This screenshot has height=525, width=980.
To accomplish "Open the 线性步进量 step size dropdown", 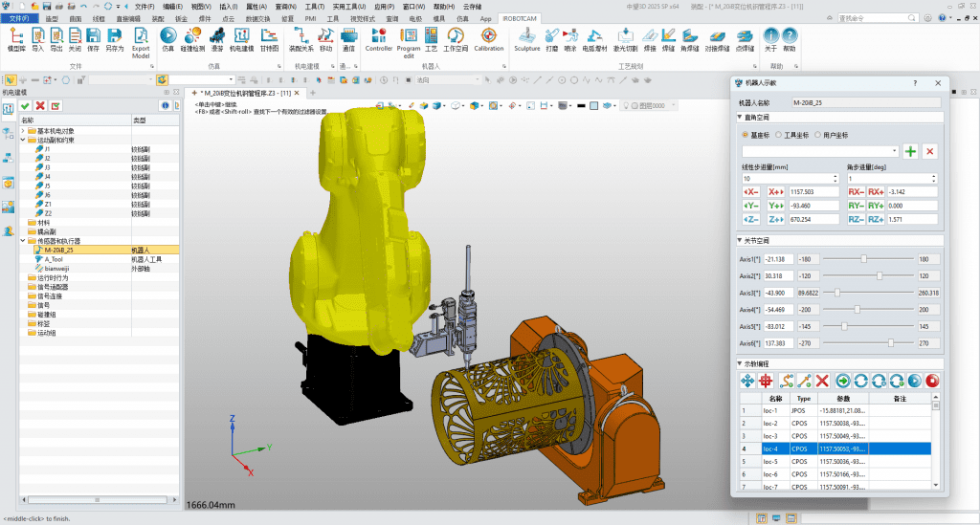I will [x=836, y=179].
